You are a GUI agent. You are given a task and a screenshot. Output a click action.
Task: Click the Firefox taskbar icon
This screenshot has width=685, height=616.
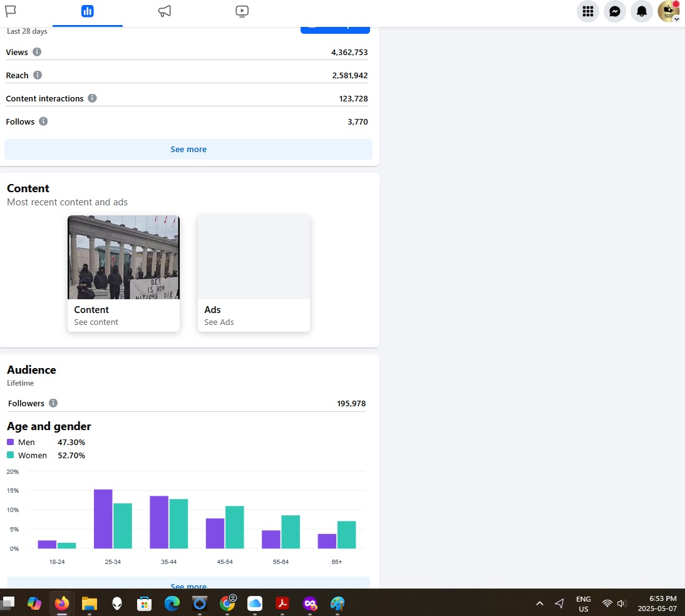61,603
